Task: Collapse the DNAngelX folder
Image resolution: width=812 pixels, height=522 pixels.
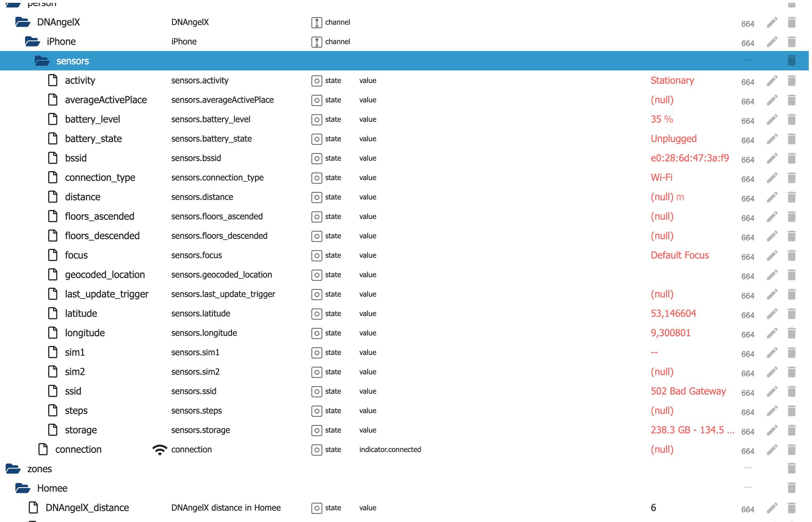Action: click(x=23, y=22)
